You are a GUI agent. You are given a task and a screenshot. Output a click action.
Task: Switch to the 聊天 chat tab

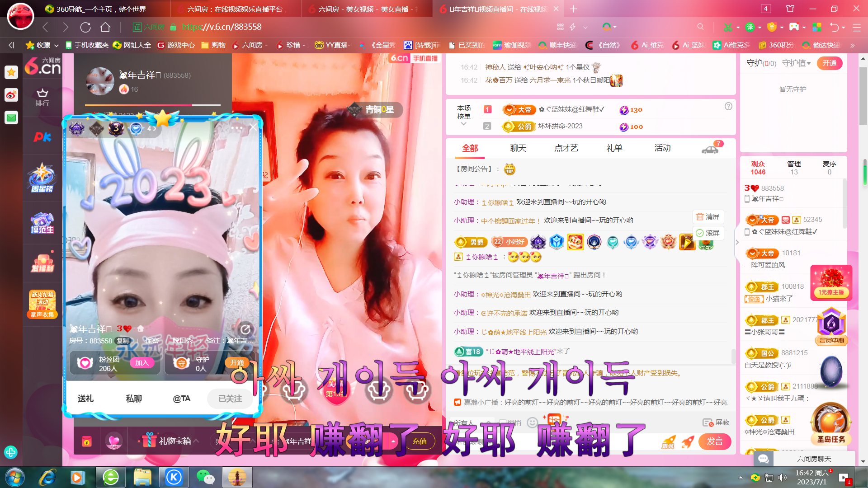518,148
